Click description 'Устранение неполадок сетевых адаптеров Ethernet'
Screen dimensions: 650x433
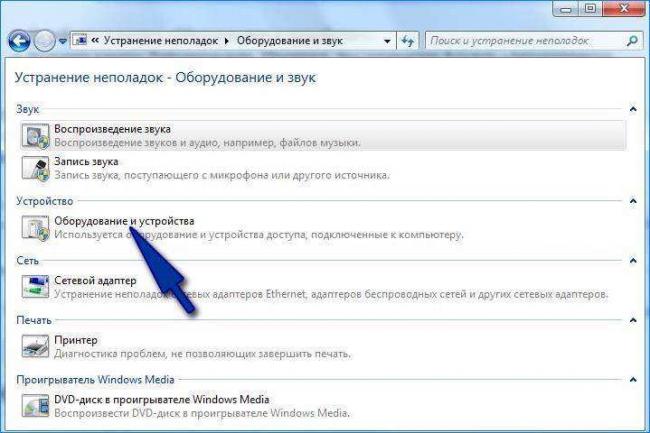coord(331,295)
